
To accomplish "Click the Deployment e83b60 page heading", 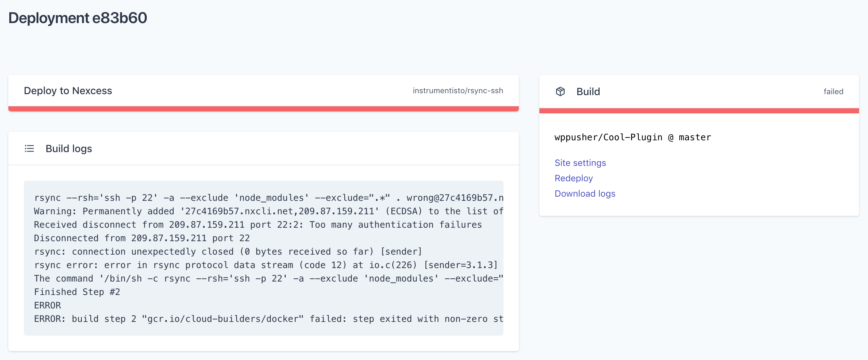I will [78, 18].
